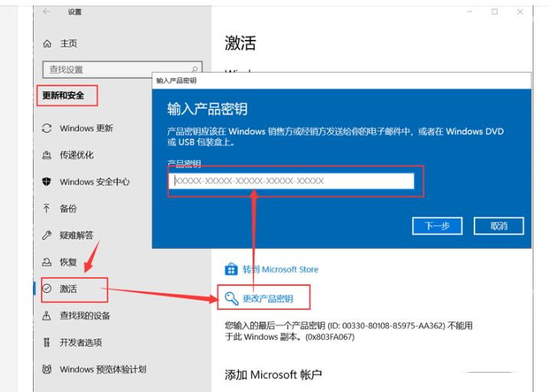Open 备份 section

(x=68, y=208)
